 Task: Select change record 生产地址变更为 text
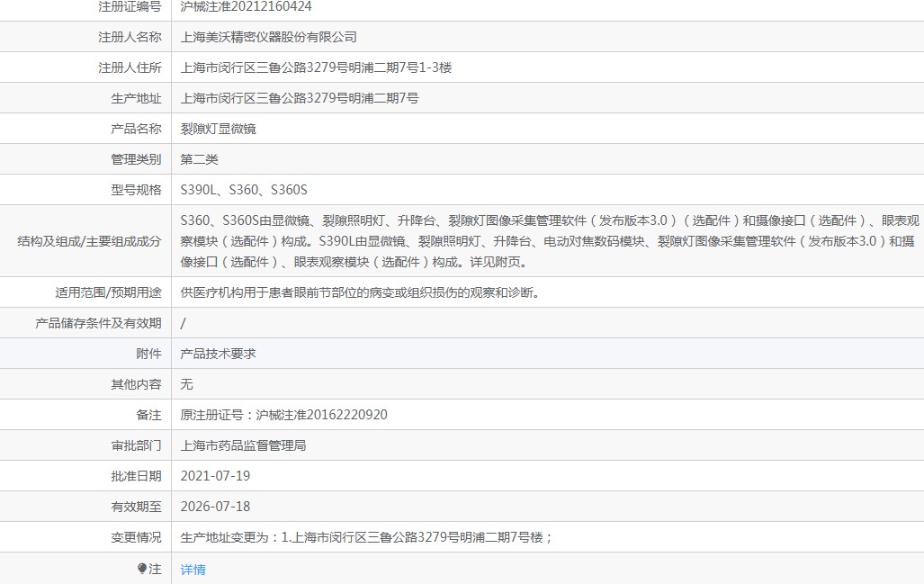[366, 537]
